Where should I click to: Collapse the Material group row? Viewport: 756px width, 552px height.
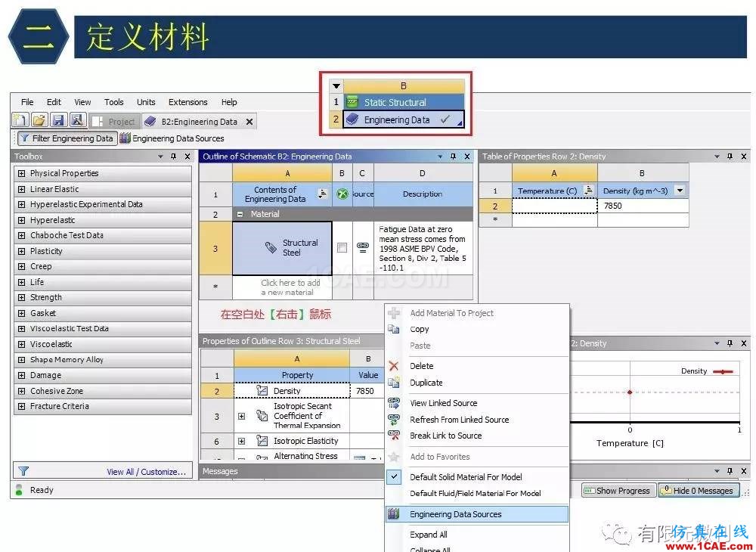click(x=240, y=214)
